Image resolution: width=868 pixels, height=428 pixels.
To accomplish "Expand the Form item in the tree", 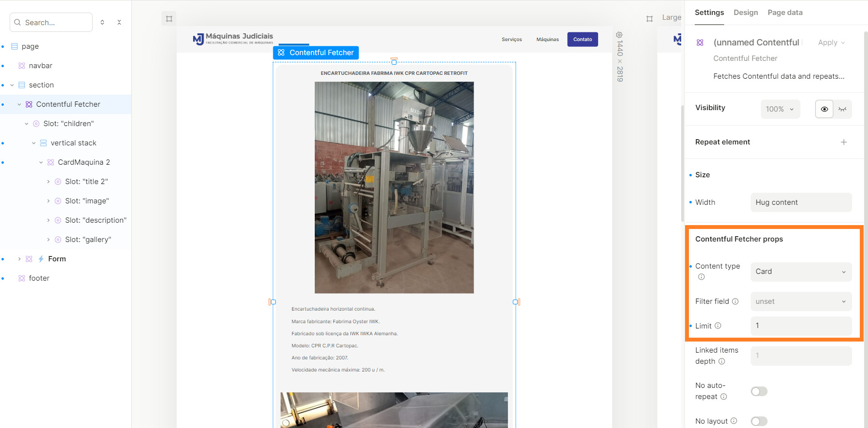I will [19, 259].
